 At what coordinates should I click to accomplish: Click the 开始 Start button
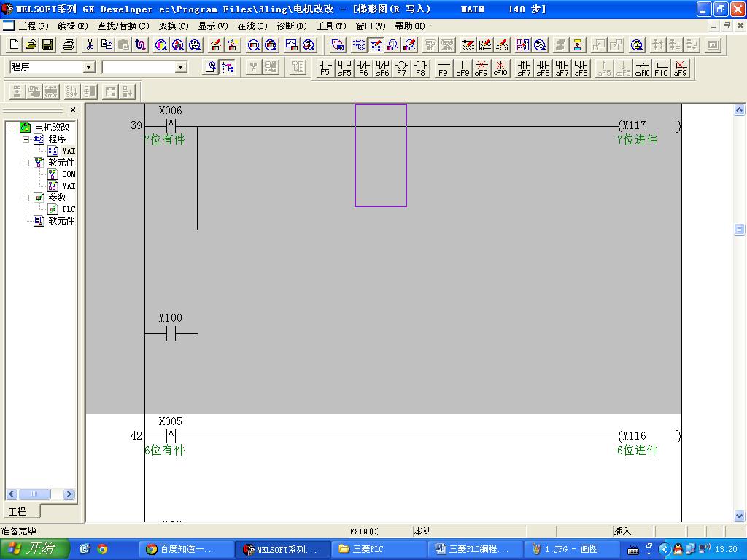point(34,549)
